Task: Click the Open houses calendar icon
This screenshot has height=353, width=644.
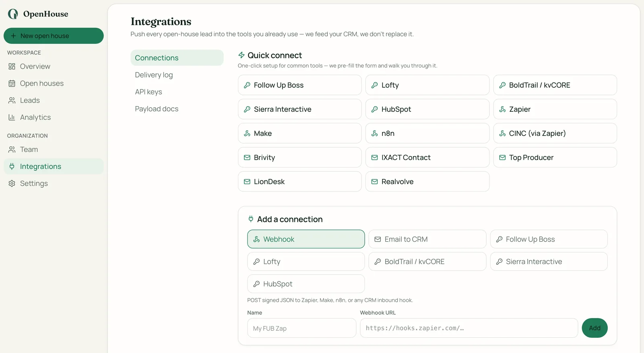Action: (x=12, y=83)
